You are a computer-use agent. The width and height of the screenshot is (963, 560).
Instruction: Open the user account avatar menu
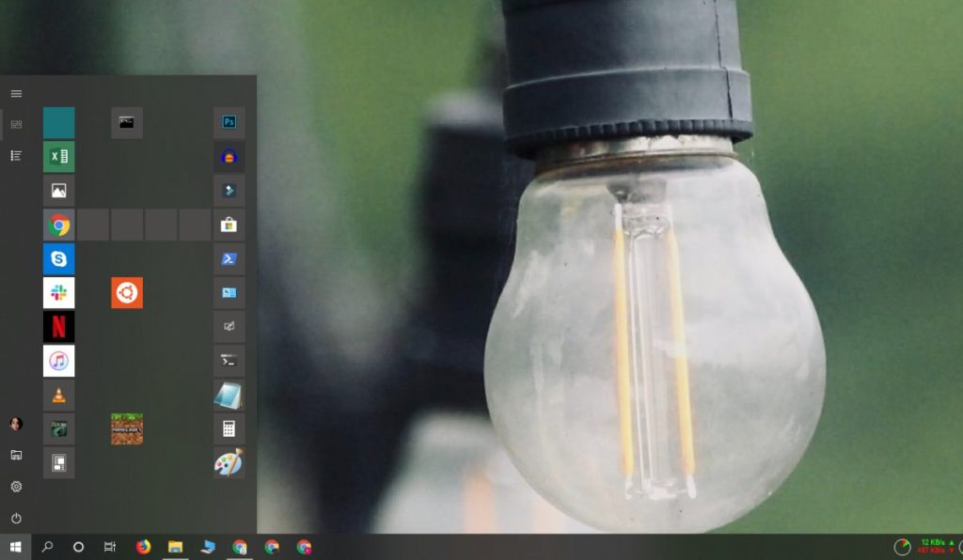tap(15, 423)
